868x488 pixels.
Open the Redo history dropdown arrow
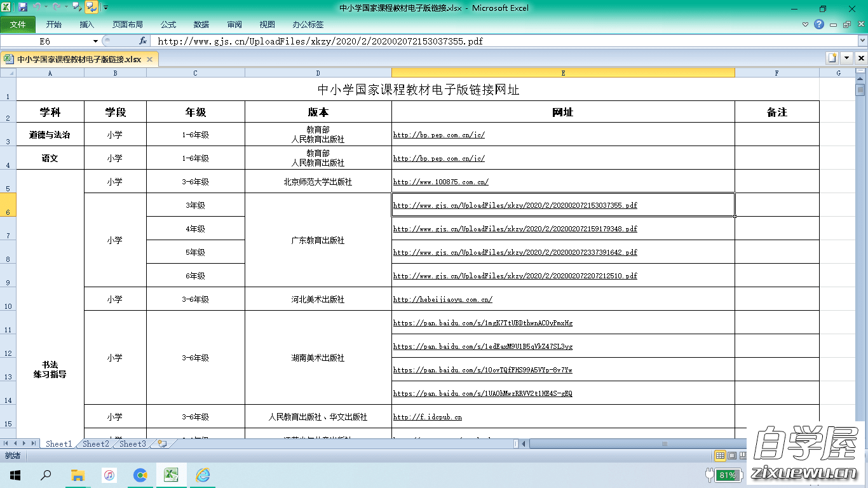click(66, 8)
